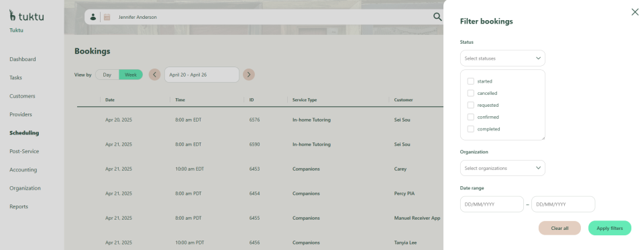Check the completed status checkbox
Screen dimensions: 644x250
(471, 129)
